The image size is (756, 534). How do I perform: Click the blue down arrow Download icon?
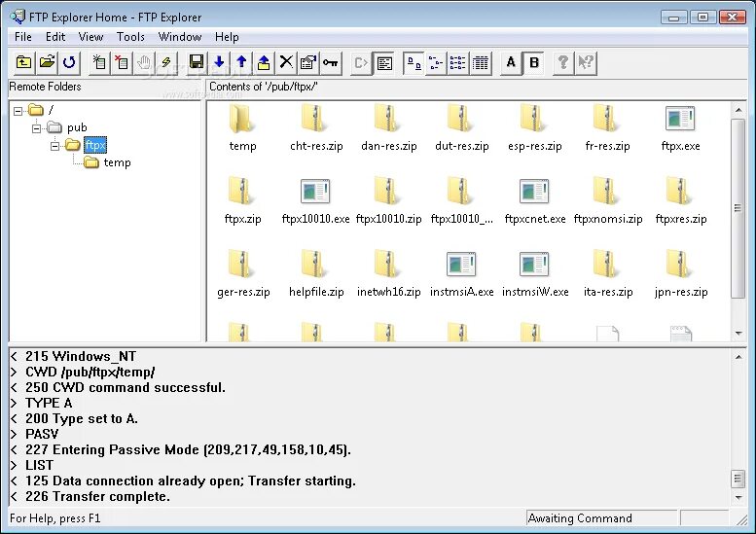tap(219, 62)
